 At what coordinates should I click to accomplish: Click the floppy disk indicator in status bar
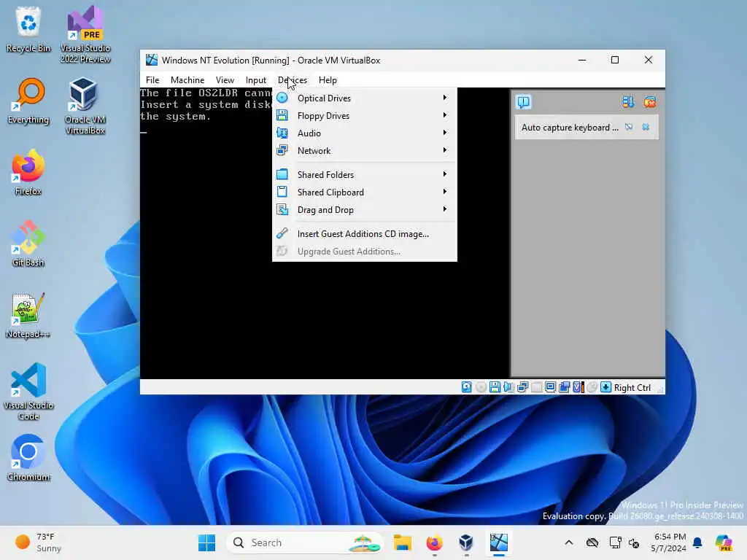(495, 387)
